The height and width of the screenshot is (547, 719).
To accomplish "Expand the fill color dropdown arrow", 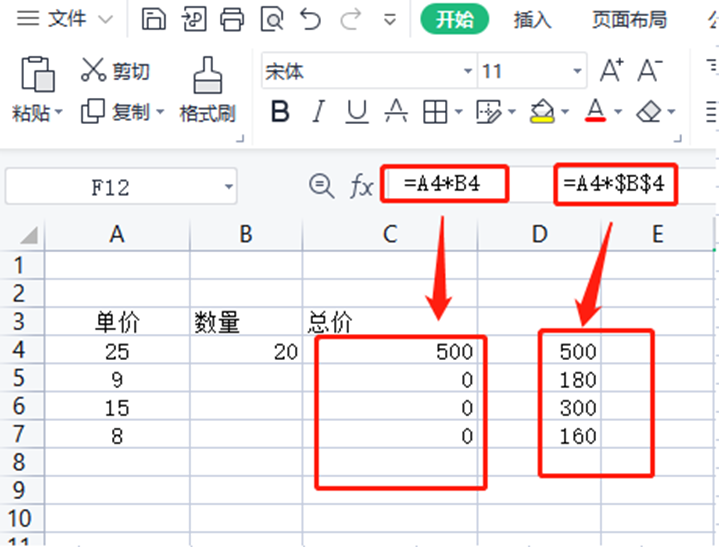I will coord(565,111).
